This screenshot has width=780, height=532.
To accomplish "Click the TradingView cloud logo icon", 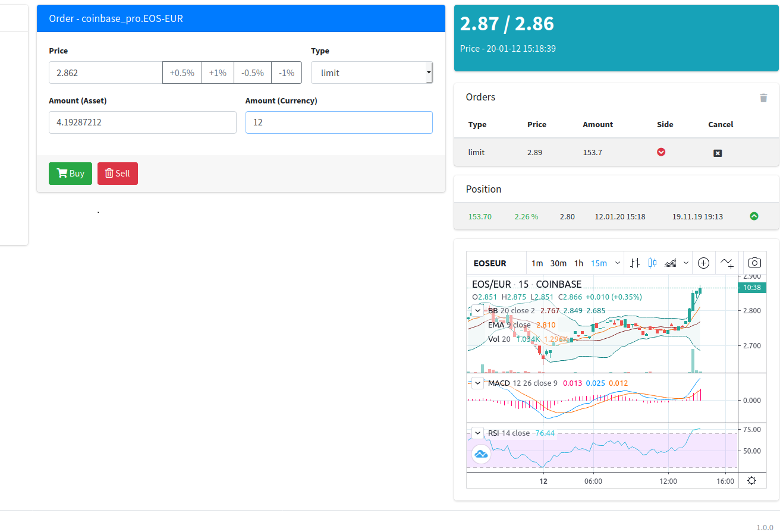I will [481, 455].
